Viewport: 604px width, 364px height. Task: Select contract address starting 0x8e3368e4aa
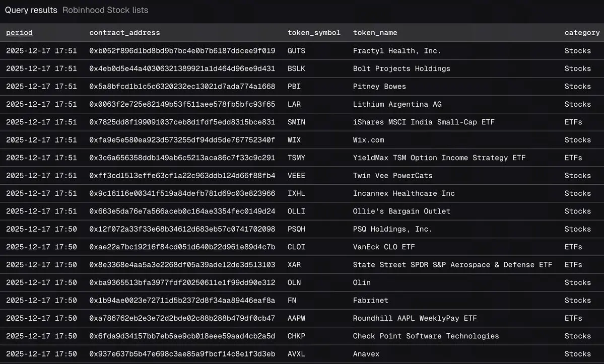[x=182, y=265]
